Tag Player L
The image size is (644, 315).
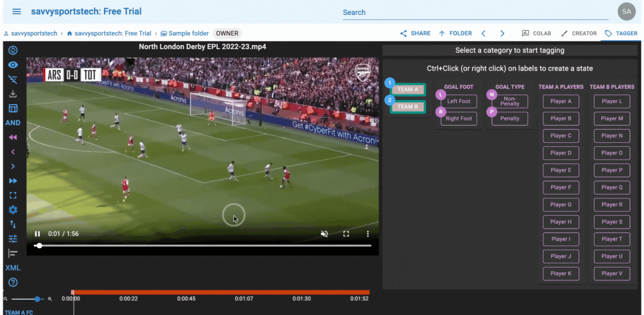pos(612,101)
